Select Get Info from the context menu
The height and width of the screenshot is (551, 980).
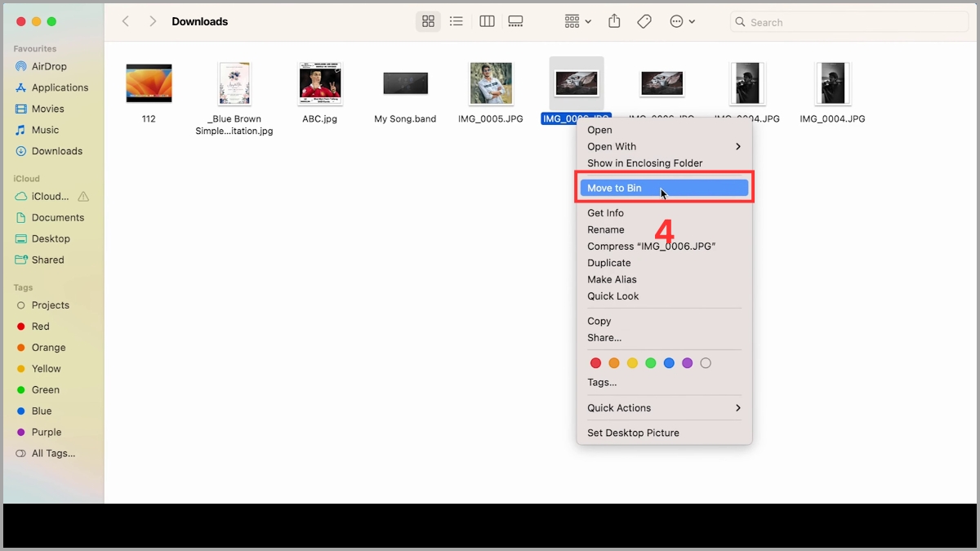point(605,212)
